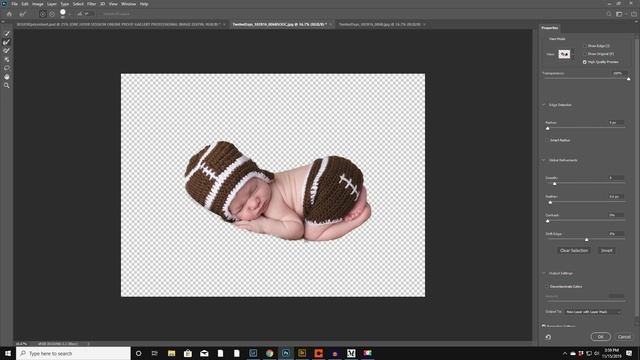
Task: Click the Home icon in options bar
Action: (9, 14)
